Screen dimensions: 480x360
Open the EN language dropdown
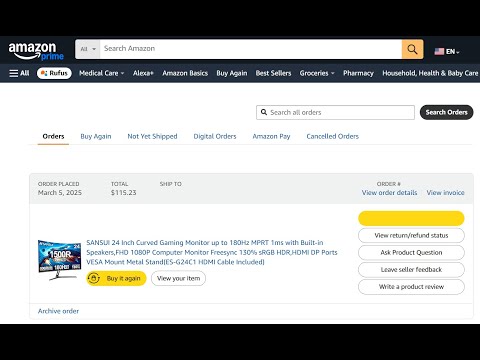[x=452, y=51]
